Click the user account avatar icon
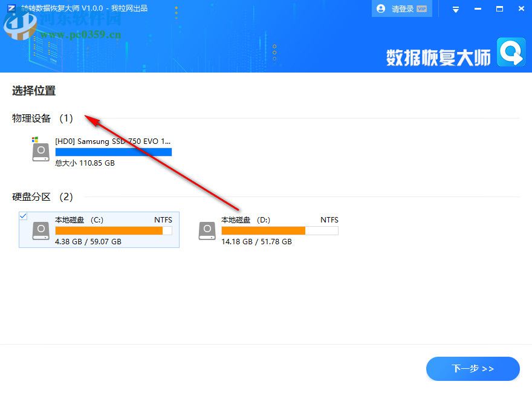The width and height of the screenshot is (532, 393). tap(380, 8)
